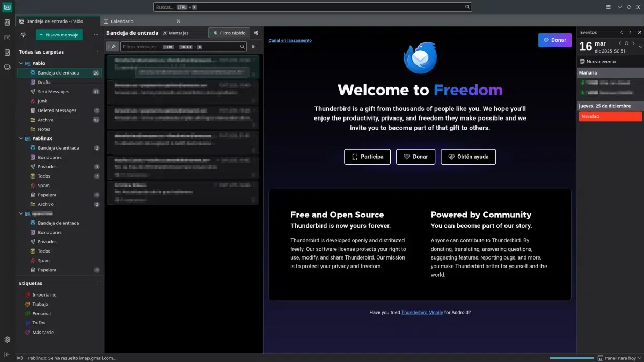Collapse the spaces toolbar with the arrow icon
Viewport: 644px width, 362px height.
[7, 354]
